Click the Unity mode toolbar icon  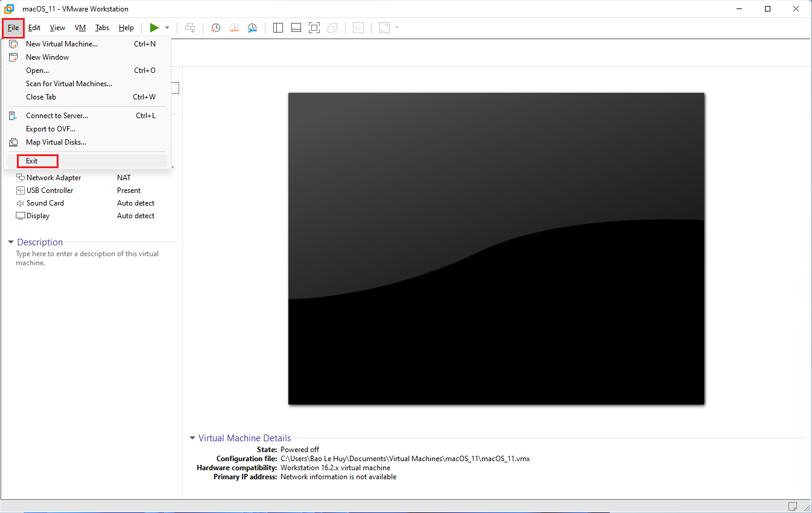pos(332,28)
